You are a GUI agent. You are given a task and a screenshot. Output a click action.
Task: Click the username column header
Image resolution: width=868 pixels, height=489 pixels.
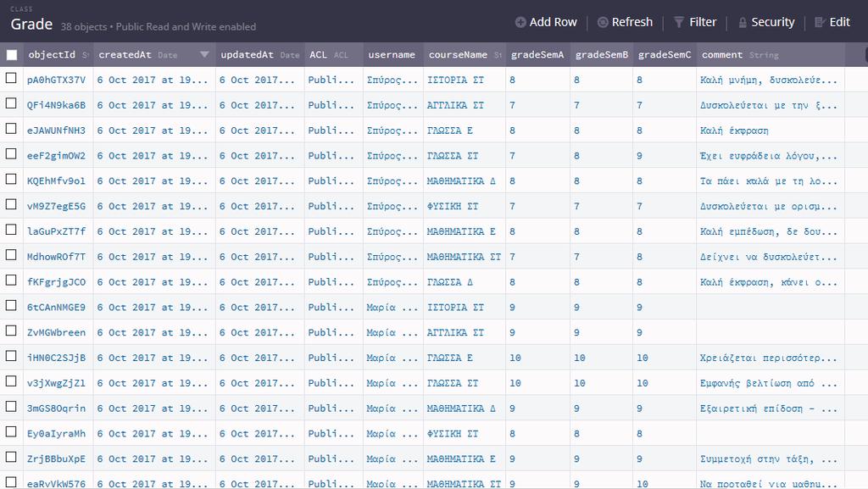[x=393, y=55]
